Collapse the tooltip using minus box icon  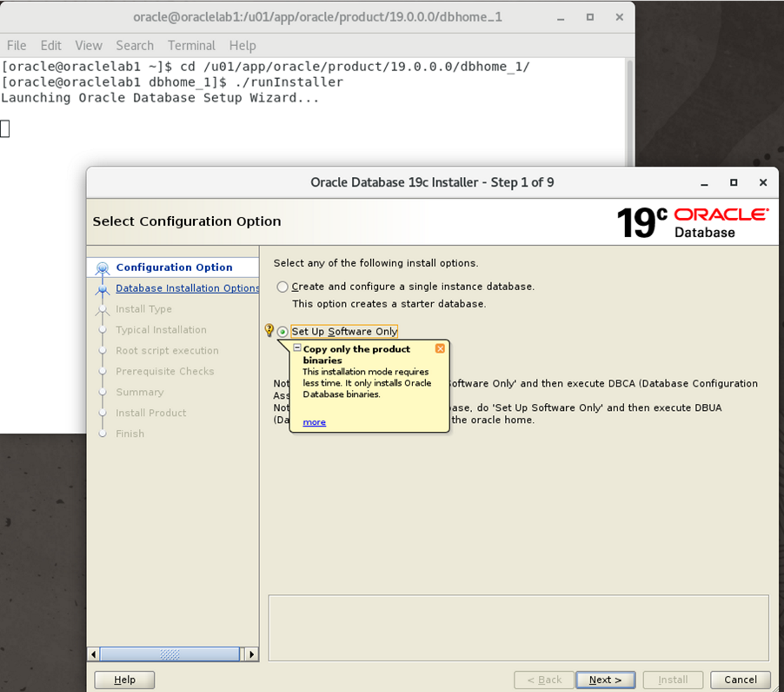[x=297, y=348]
